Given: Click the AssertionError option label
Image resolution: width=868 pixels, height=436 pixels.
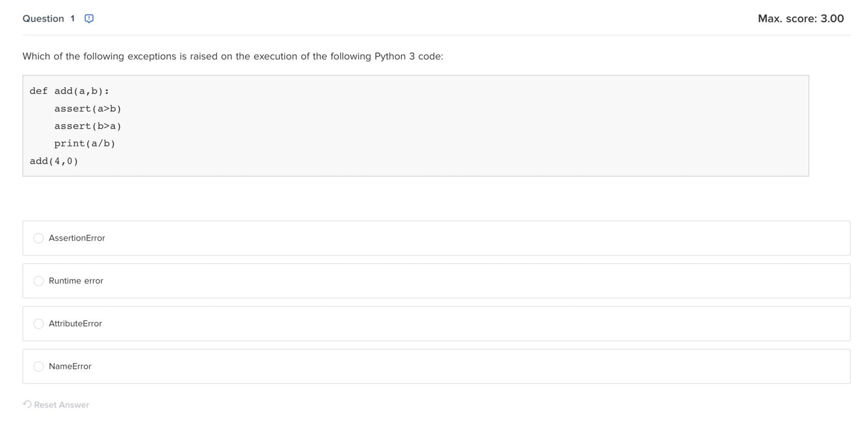Looking at the screenshot, I should [x=77, y=238].
